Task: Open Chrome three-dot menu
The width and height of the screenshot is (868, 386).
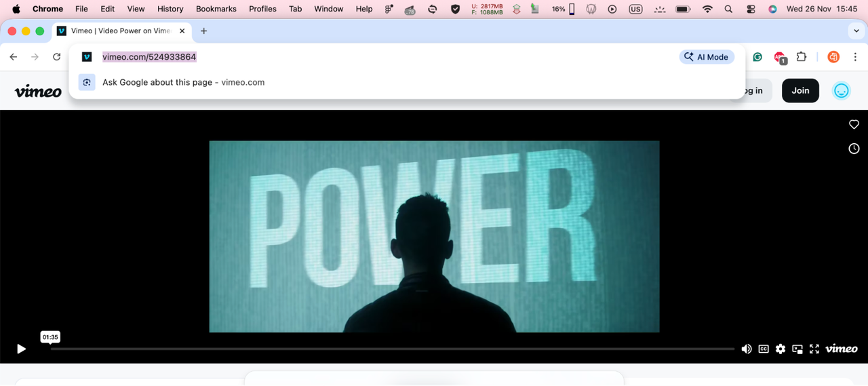Action: tap(855, 57)
